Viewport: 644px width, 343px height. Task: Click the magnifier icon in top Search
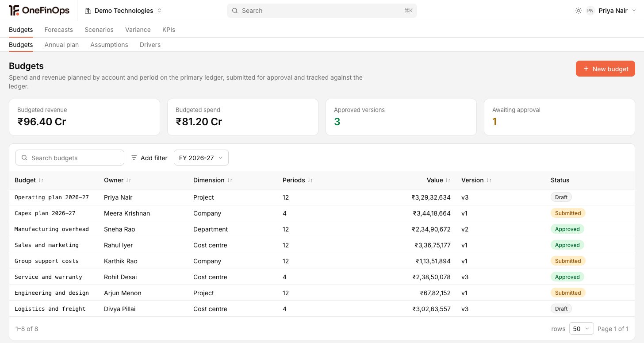[235, 11]
